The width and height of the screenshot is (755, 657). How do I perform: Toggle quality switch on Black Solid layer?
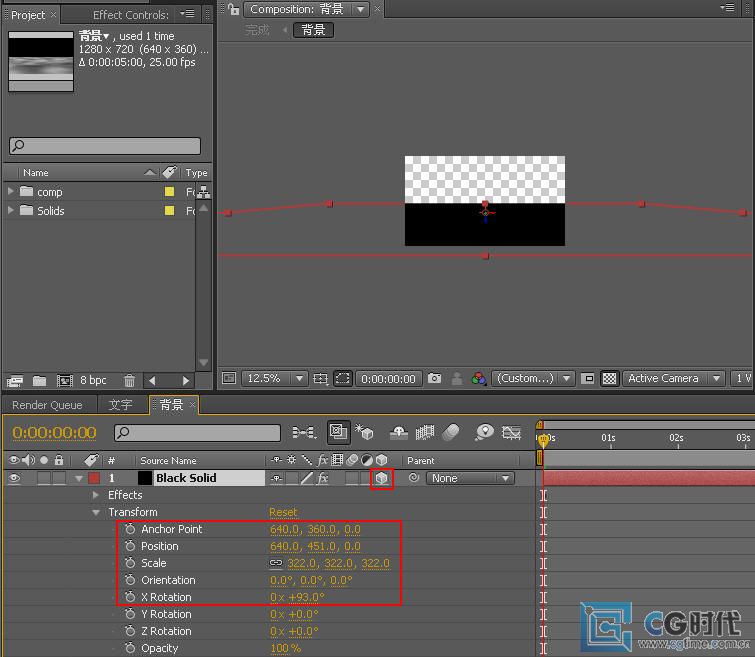pos(307,478)
